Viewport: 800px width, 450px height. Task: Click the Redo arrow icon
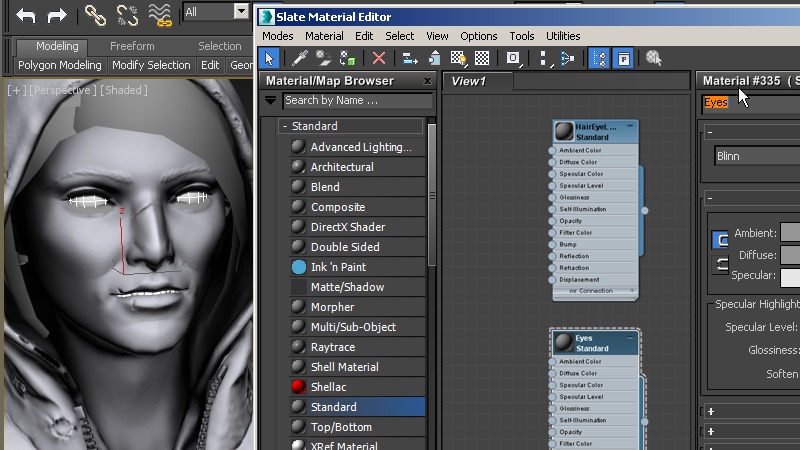tap(57, 15)
